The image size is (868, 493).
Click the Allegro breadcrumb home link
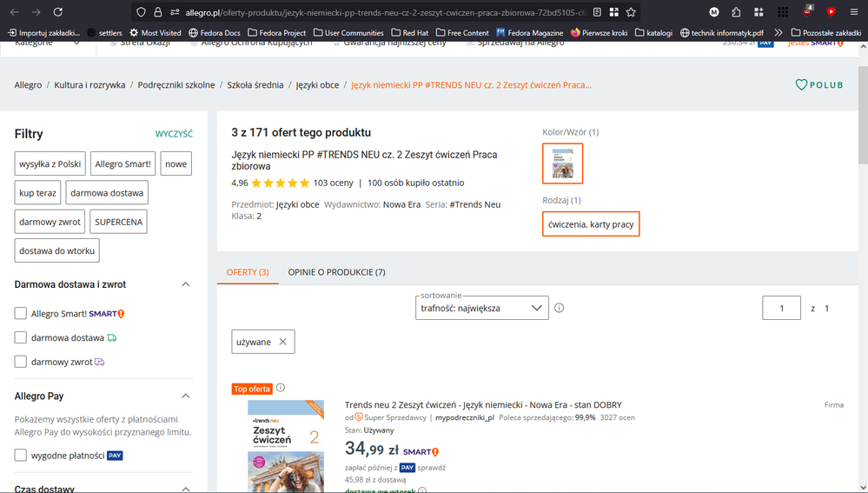[28, 84]
